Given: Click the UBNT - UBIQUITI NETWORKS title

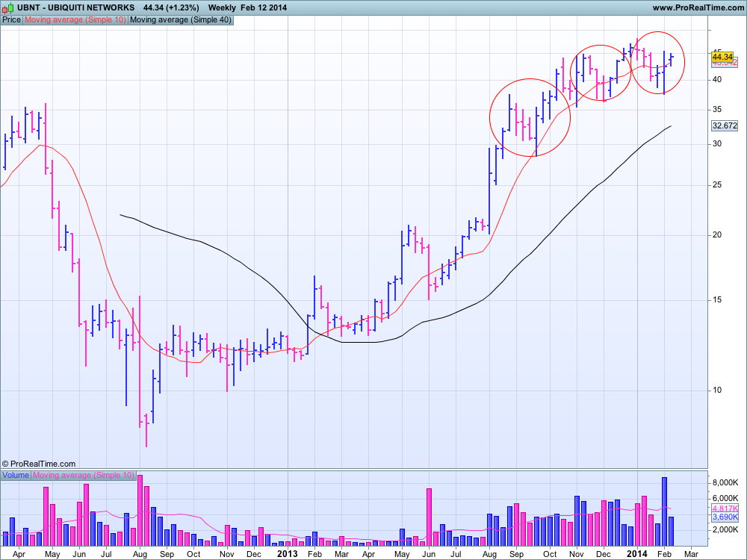Looking at the screenshot, I should point(76,7).
